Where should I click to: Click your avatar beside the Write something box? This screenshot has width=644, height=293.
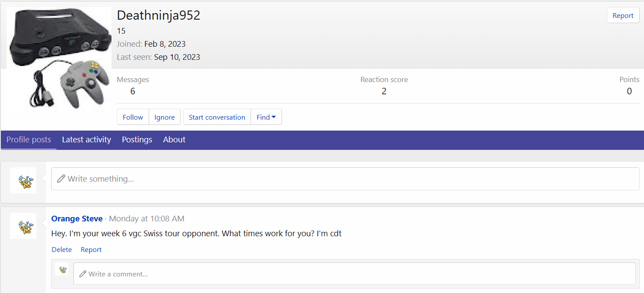pyautogui.click(x=23, y=180)
